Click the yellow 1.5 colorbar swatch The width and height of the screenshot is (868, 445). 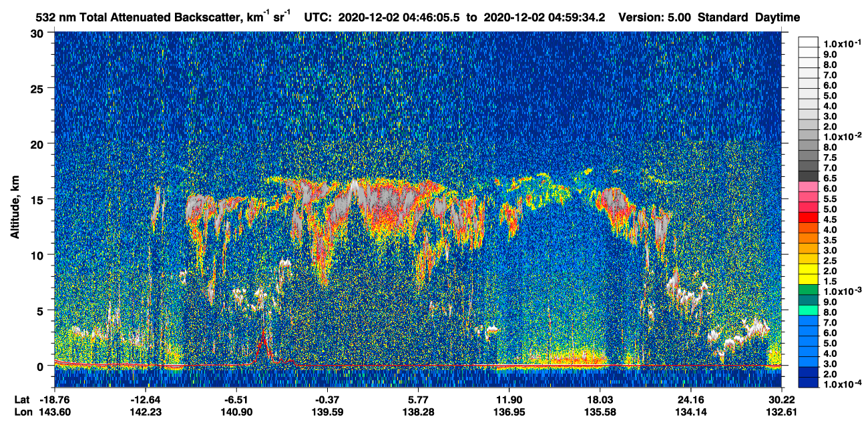[x=808, y=280]
